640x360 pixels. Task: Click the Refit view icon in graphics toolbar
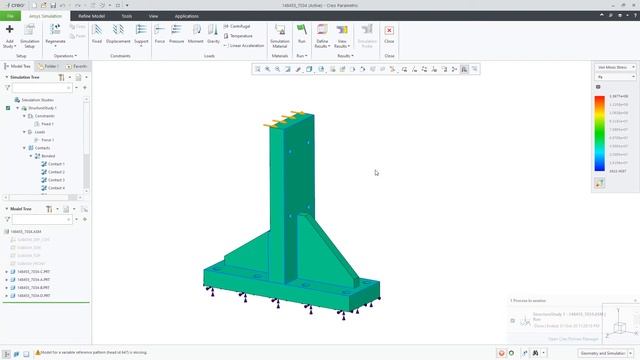(258, 69)
